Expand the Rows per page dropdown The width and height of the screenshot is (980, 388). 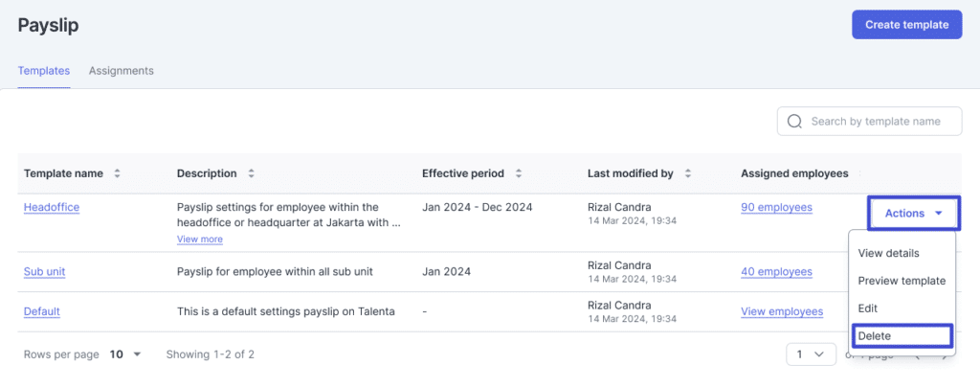[x=125, y=354]
